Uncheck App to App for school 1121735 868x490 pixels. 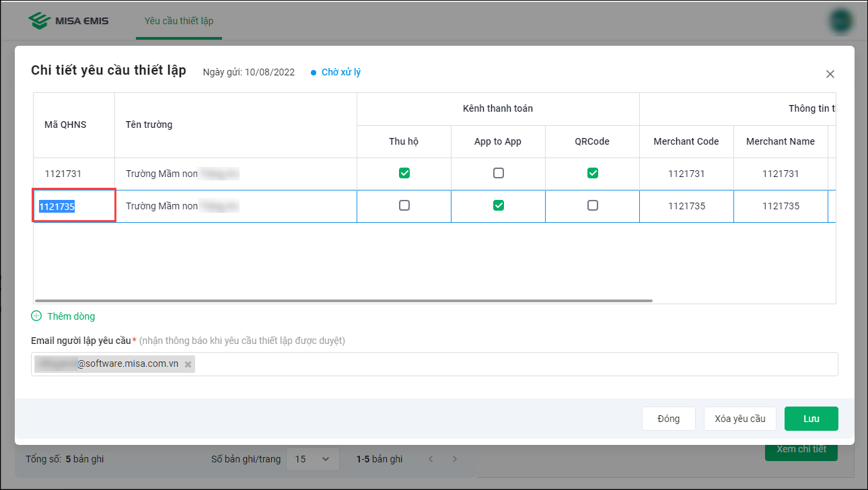point(499,205)
